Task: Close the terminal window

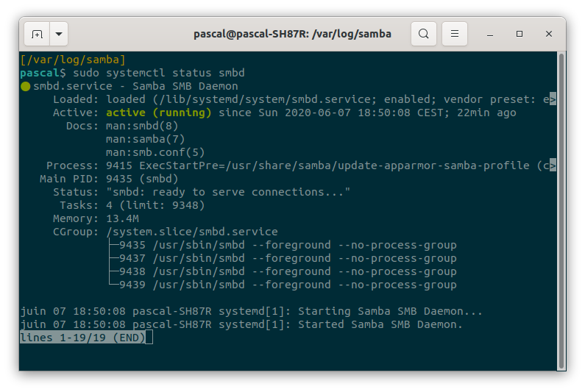Action: pos(548,34)
